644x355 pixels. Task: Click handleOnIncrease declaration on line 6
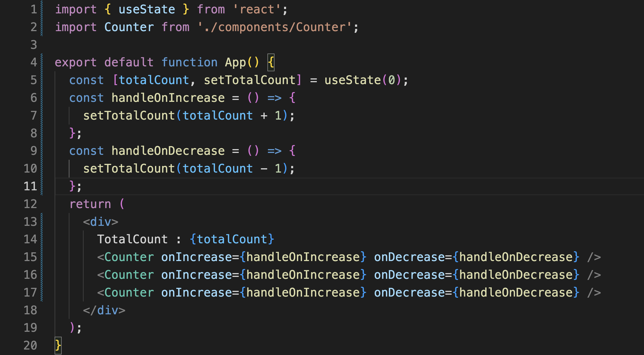coord(168,98)
